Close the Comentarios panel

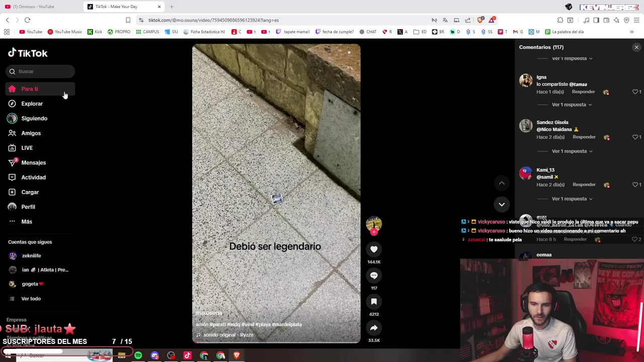[x=636, y=47]
